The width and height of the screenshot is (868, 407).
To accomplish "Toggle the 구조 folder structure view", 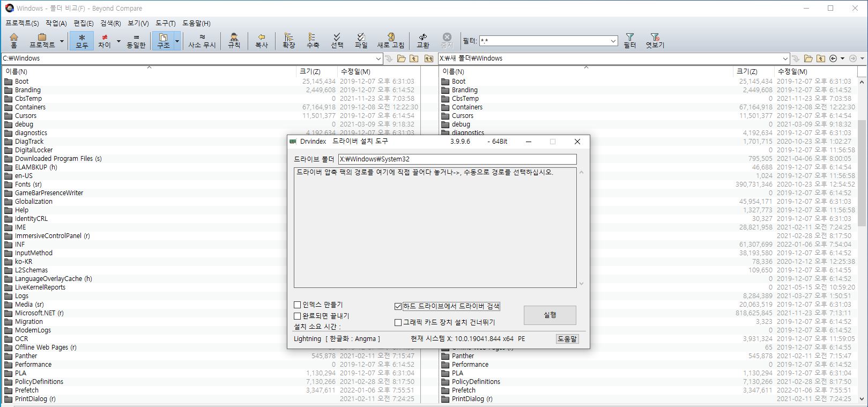I will (x=163, y=40).
